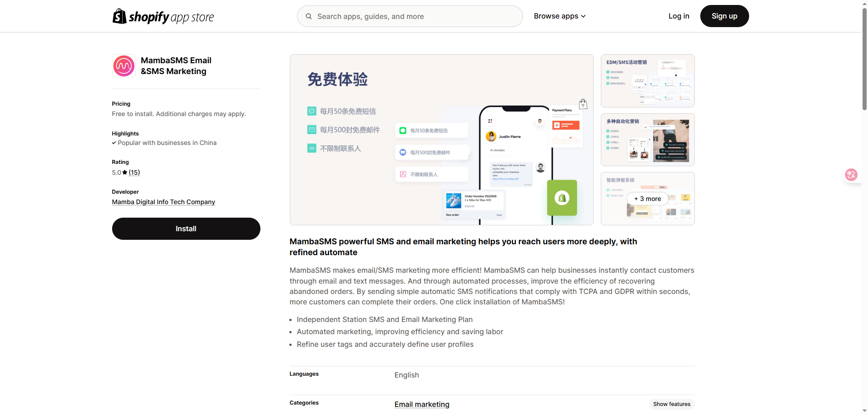Click 'Free to install' pricing text
868x415 pixels.
click(x=179, y=114)
